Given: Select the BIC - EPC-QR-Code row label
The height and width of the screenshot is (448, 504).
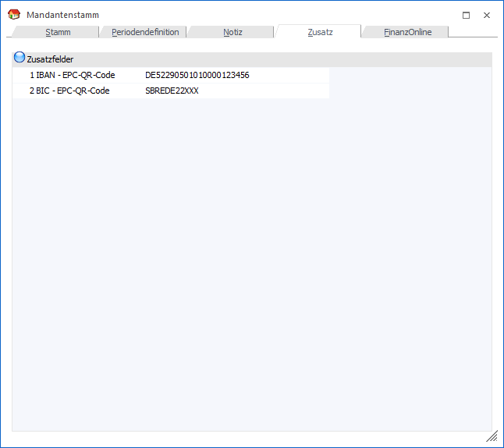Looking at the screenshot, I should click(73, 91).
